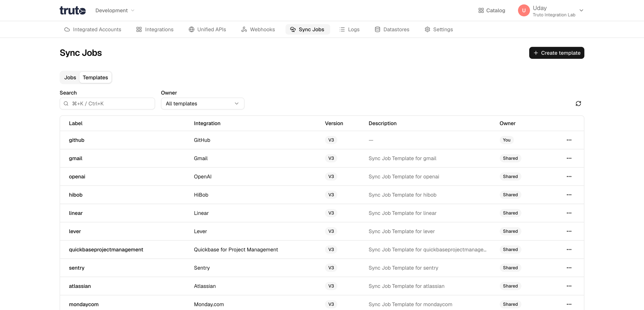Click the Create template button
The image size is (644, 310).
[x=556, y=53]
